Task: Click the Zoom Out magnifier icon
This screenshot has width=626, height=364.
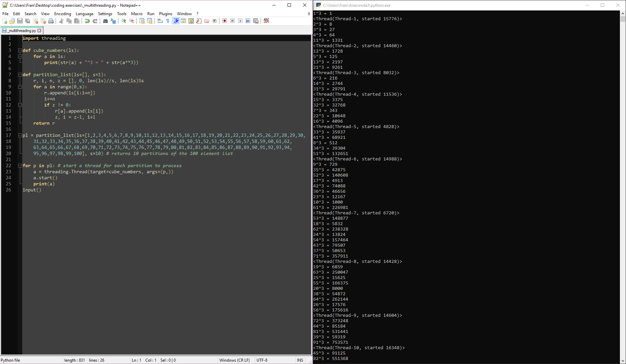Action: [131, 21]
